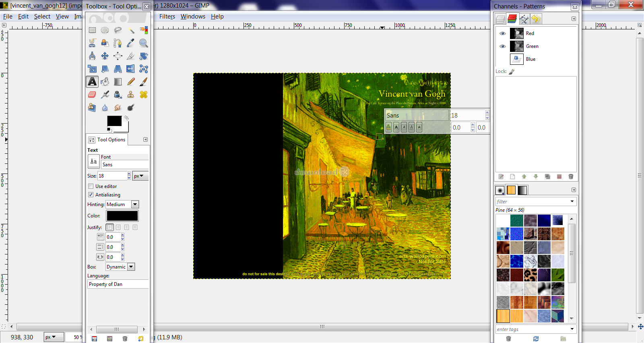Select the Rectangle Select tool
This screenshot has height=343, width=644.
92,30
